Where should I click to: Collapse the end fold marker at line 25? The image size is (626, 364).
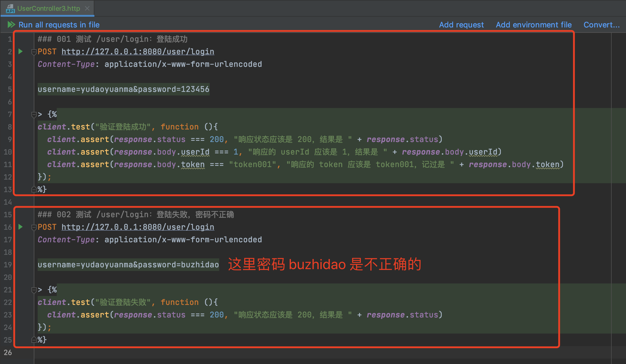[34, 340]
